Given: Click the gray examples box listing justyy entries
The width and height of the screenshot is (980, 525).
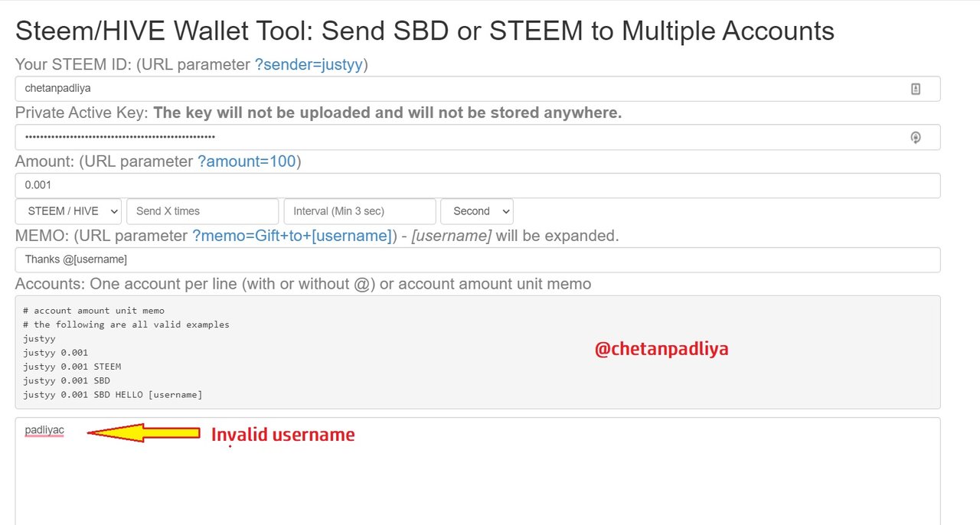Looking at the screenshot, I should point(306,352).
